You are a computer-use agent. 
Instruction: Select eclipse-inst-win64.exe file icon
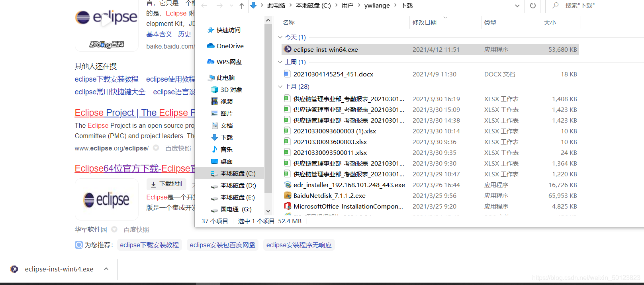point(288,49)
